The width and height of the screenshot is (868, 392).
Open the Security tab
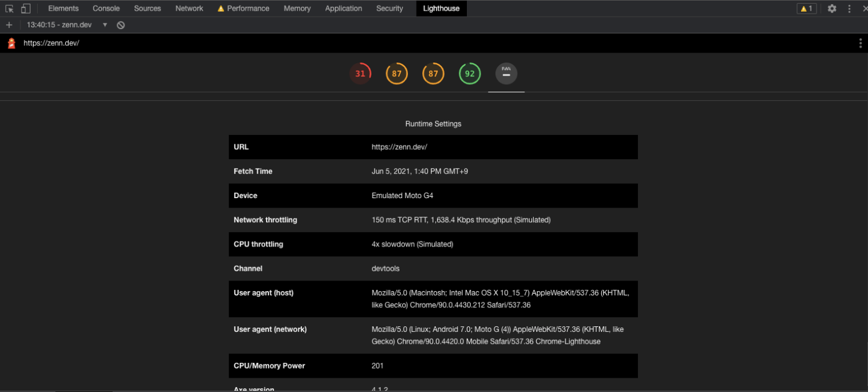tap(389, 9)
